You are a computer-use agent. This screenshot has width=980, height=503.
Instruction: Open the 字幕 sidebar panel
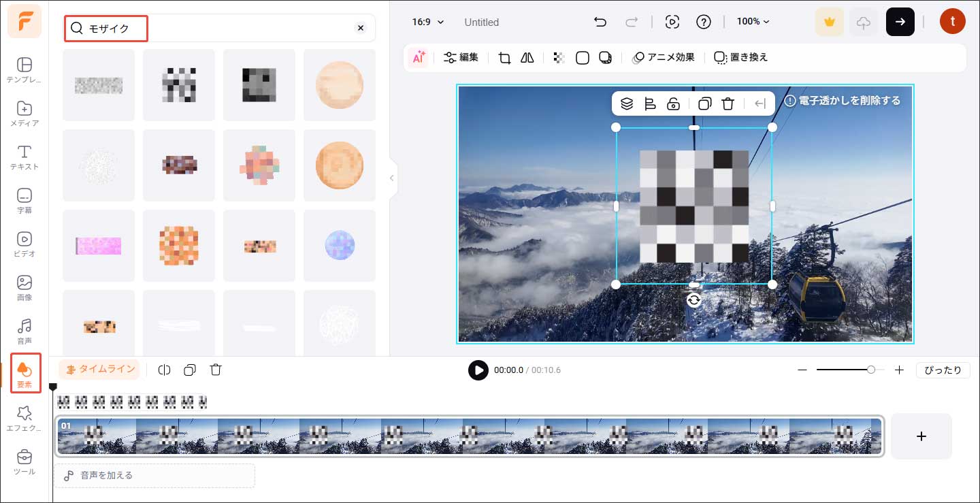24,201
